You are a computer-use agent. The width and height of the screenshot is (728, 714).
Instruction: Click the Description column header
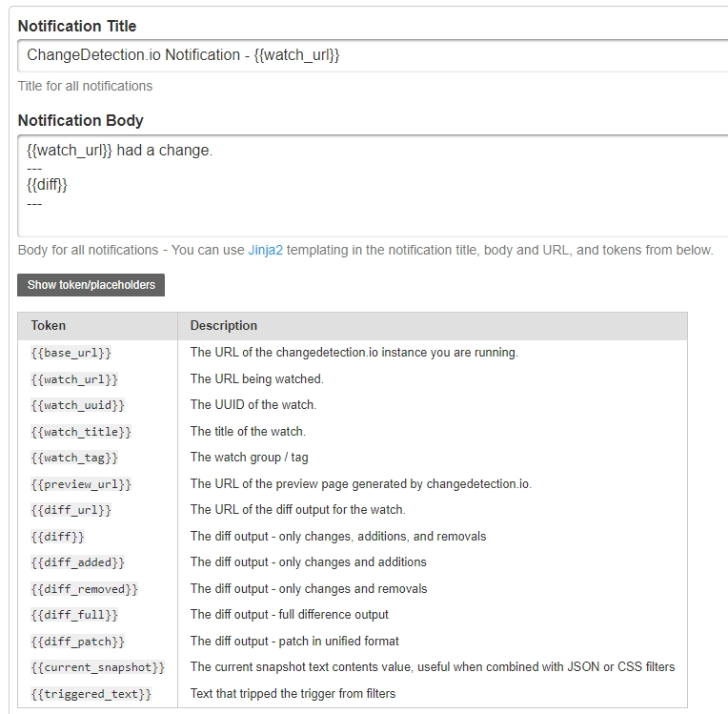point(223,325)
